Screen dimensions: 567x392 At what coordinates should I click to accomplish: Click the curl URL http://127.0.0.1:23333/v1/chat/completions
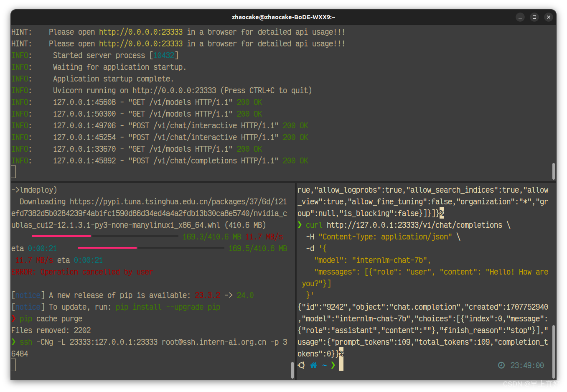pyautogui.click(x=414, y=225)
